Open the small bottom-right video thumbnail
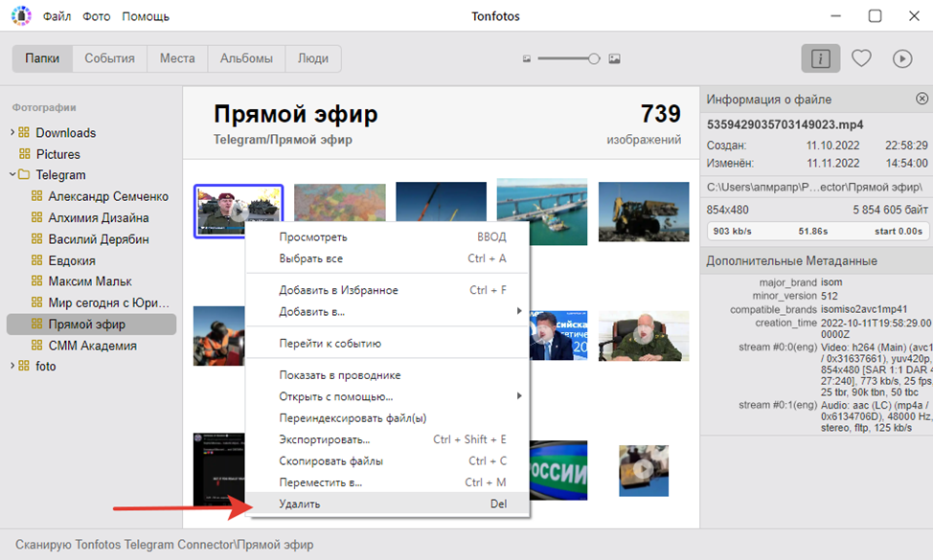The height and width of the screenshot is (560, 933). 644,471
